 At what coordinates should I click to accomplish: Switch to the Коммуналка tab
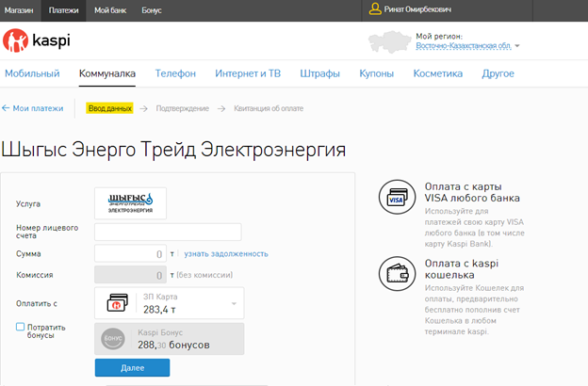click(x=107, y=73)
